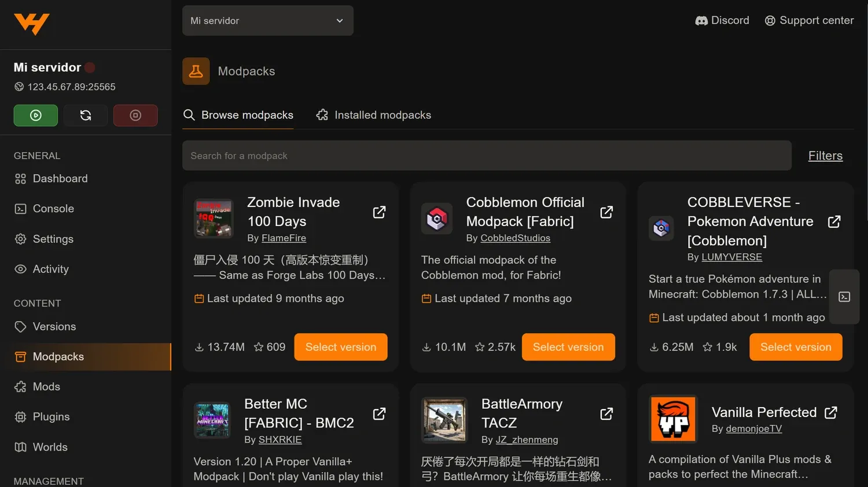Image resolution: width=868 pixels, height=487 pixels.
Task: Stop the server with the red stop button
Action: 135,115
